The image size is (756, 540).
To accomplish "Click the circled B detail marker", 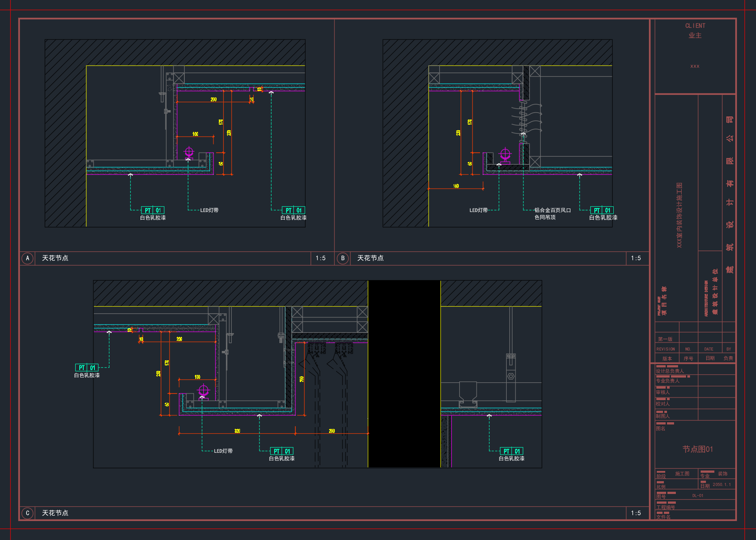I will [343, 258].
